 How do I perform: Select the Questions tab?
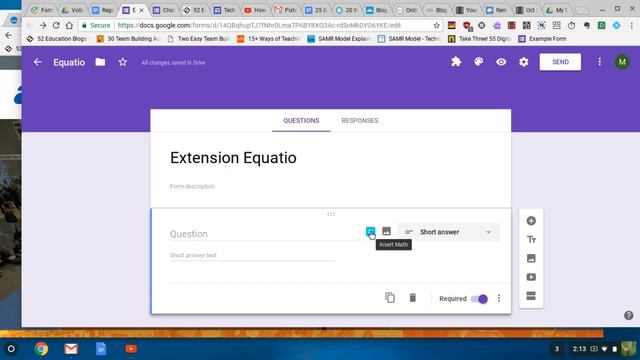coord(301,120)
